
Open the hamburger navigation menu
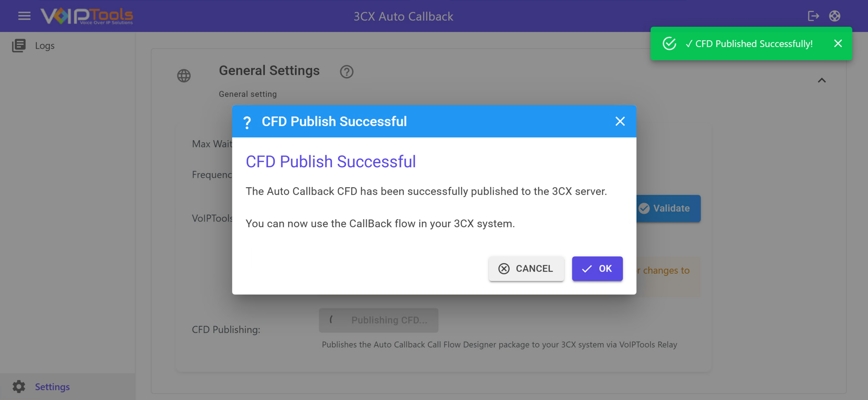pyautogui.click(x=24, y=16)
